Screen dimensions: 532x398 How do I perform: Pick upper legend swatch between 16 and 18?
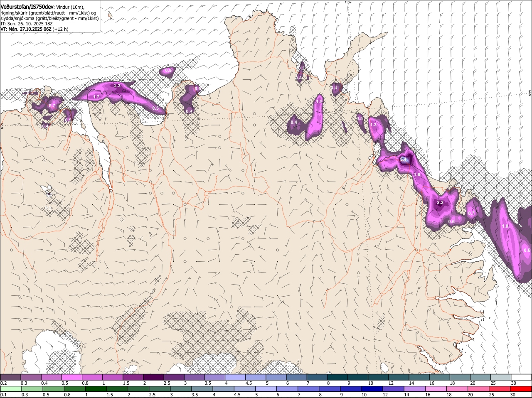[x=439, y=377]
